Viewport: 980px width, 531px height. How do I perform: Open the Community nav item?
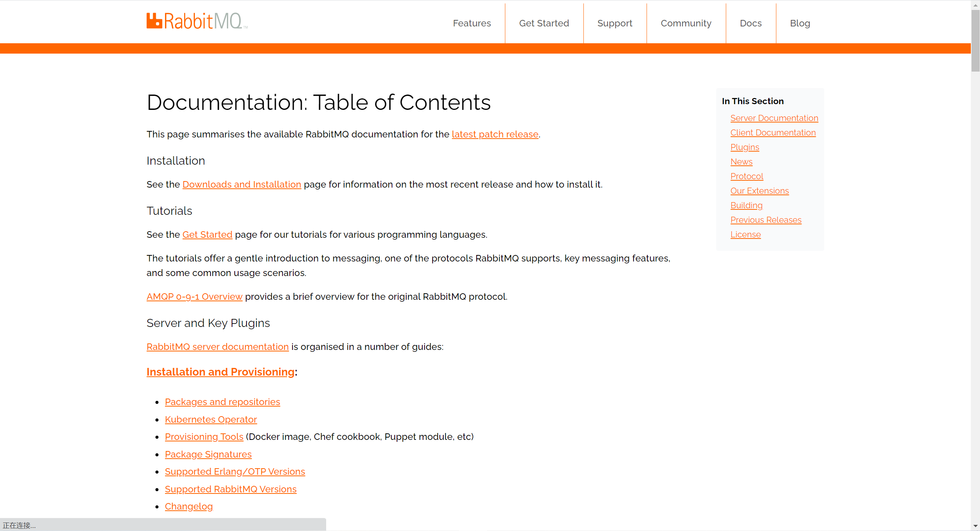coord(686,23)
